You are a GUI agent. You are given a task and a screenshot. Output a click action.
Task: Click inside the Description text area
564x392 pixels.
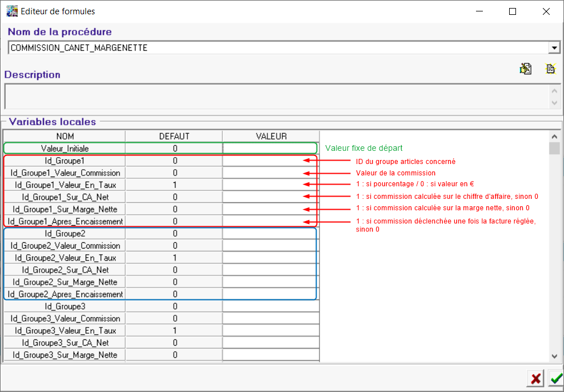pos(274,96)
